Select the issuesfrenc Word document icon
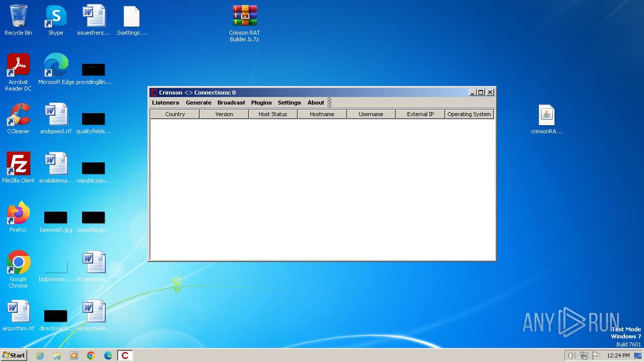The width and height of the screenshot is (644, 362). 94,20
